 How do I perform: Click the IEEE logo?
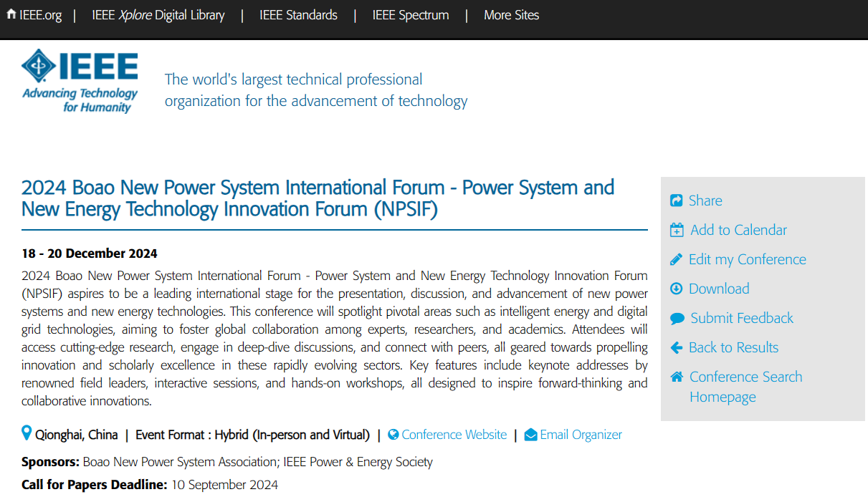point(80,81)
